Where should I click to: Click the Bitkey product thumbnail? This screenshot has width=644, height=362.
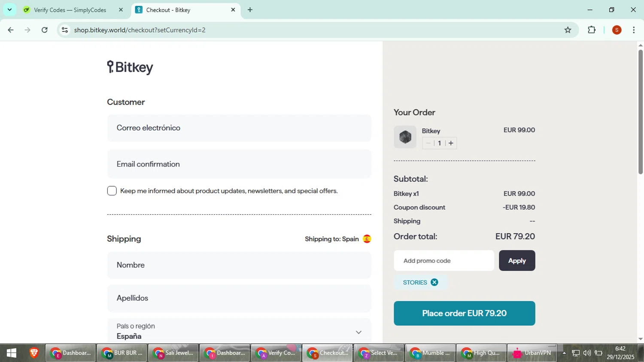[405, 137]
